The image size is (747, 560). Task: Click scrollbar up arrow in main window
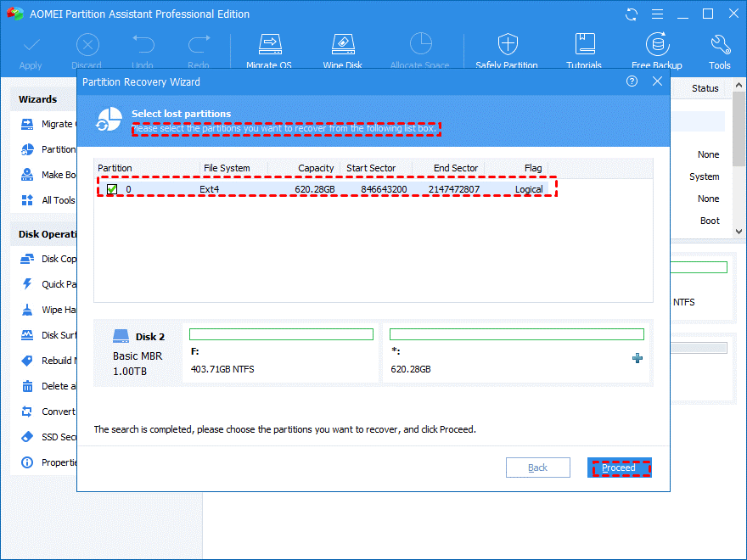coord(739,85)
